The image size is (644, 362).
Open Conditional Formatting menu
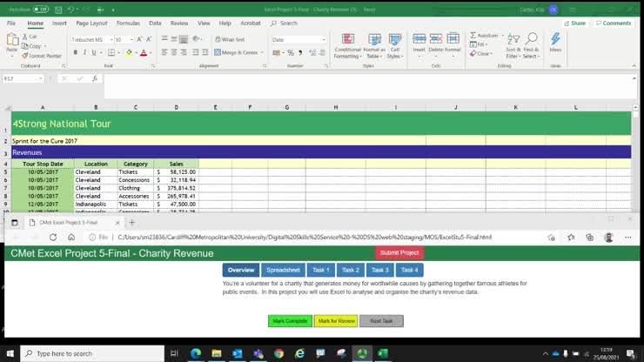point(348,46)
